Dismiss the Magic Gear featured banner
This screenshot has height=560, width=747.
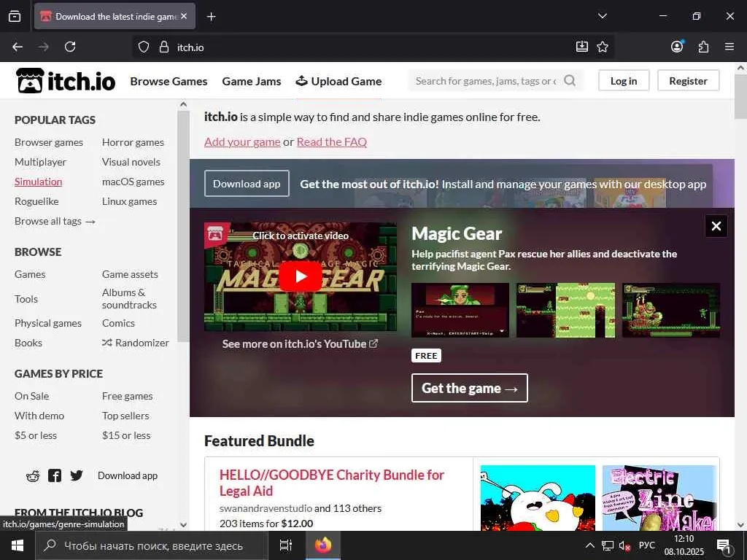tap(716, 226)
